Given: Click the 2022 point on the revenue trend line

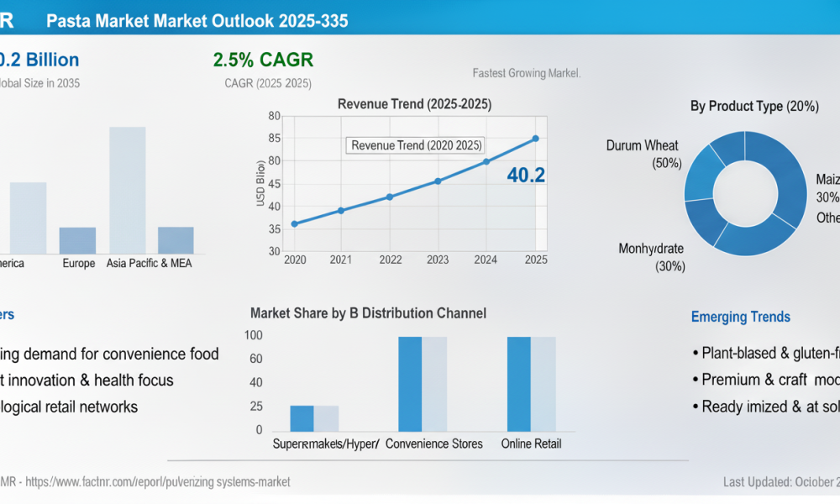Looking at the screenshot, I should point(390,197).
